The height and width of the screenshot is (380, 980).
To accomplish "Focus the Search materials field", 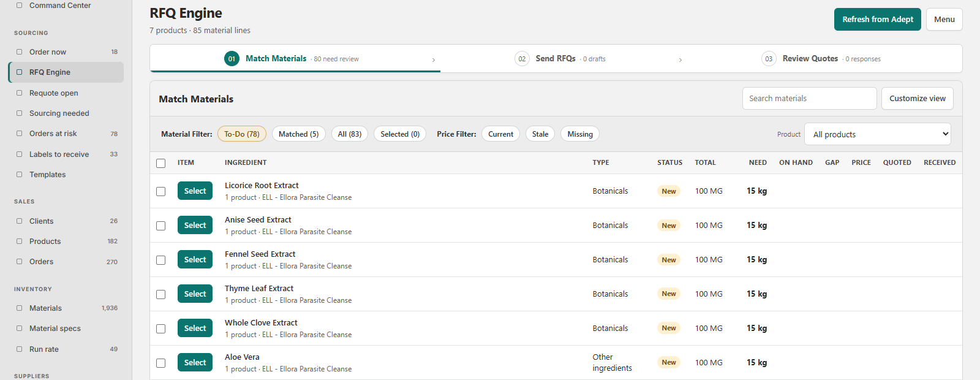I will 809,99.
